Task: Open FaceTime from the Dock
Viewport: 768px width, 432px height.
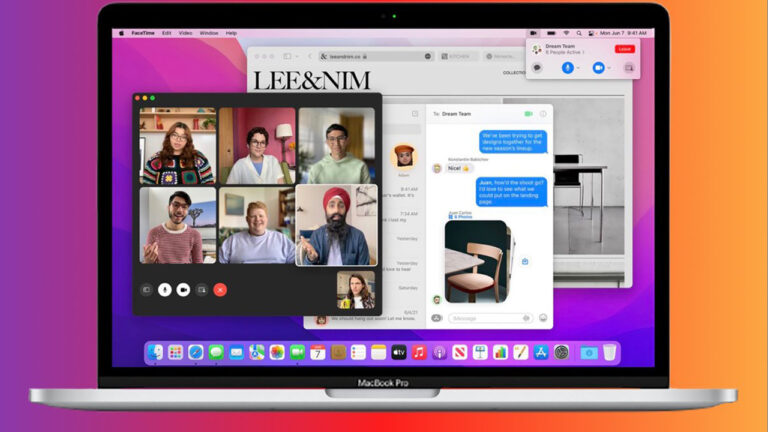Action: (297, 353)
